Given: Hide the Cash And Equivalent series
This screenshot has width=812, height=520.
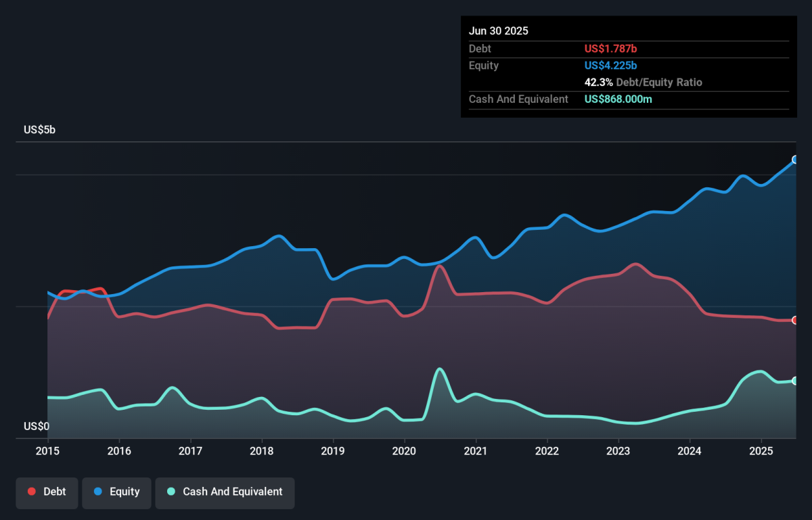Looking at the screenshot, I should pos(225,492).
